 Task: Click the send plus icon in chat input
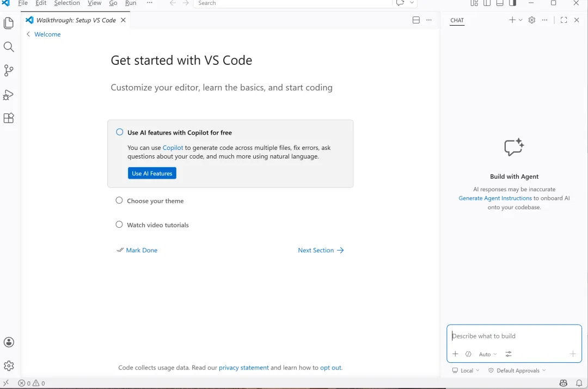pos(573,354)
